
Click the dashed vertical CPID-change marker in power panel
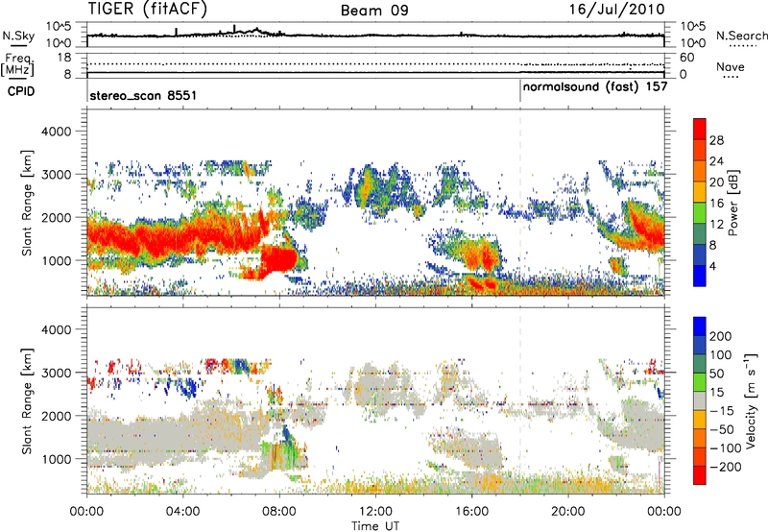520,201
